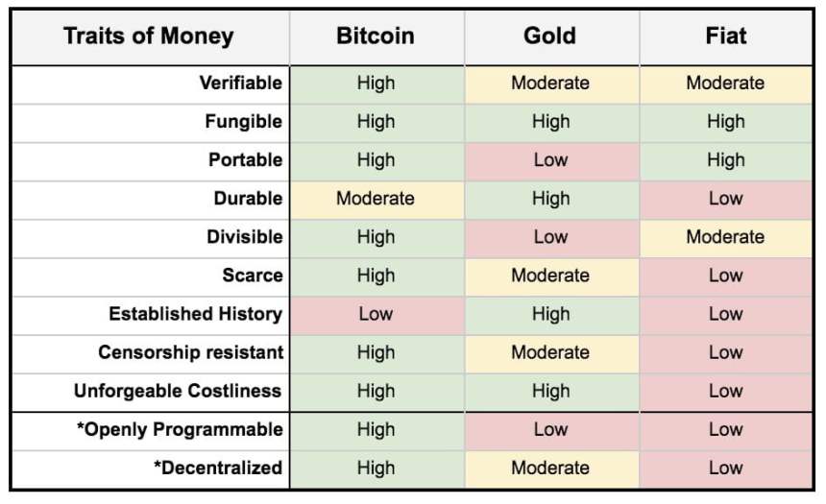Select the Gold column header
The width and height of the screenshot is (826, 504).
pos(550,37)
